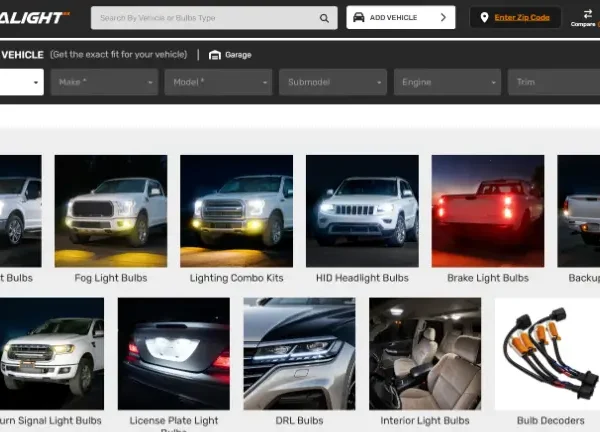Screen dimensions: 600x432
Task: Open the DRL Bulbs image
Action: tap(299, 354)
